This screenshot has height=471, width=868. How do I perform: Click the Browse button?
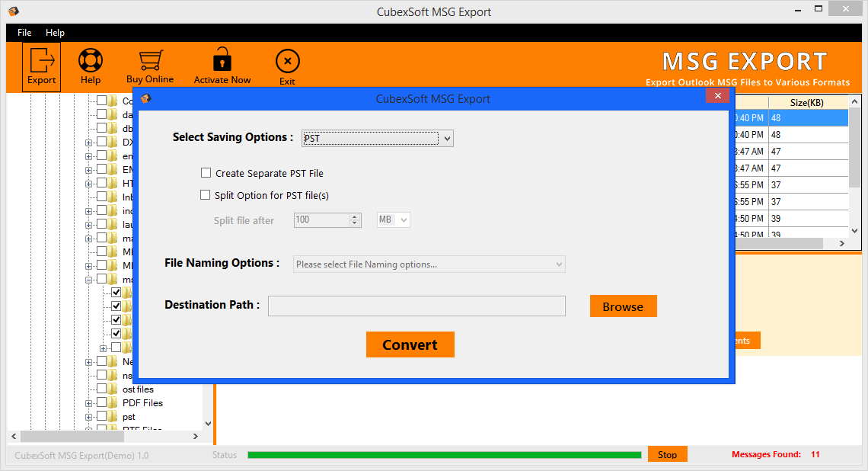[624, 306]
